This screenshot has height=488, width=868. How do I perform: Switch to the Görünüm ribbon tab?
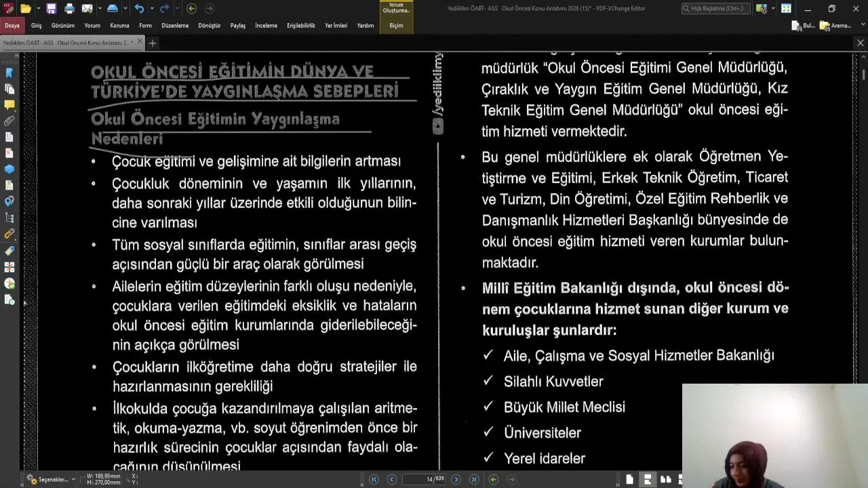(x=63, y=25)
